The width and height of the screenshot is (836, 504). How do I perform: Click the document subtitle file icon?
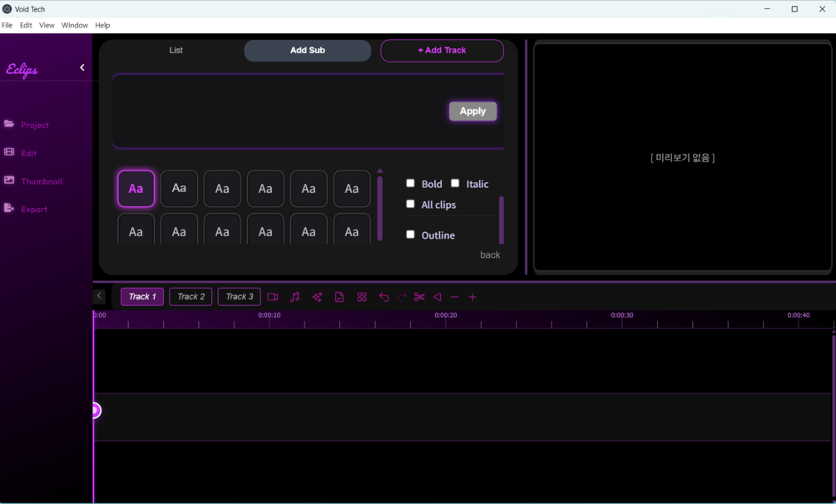[x=339, y=297]
